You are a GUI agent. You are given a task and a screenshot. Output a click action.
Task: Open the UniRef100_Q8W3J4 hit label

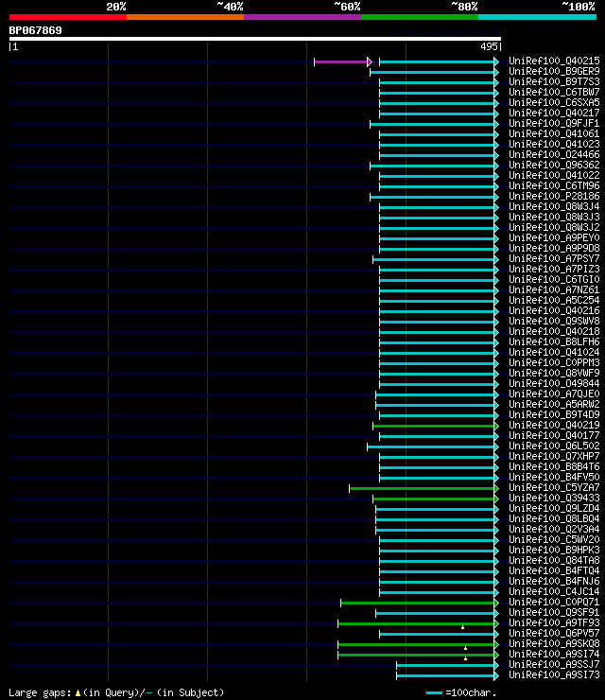coord(554,206)
